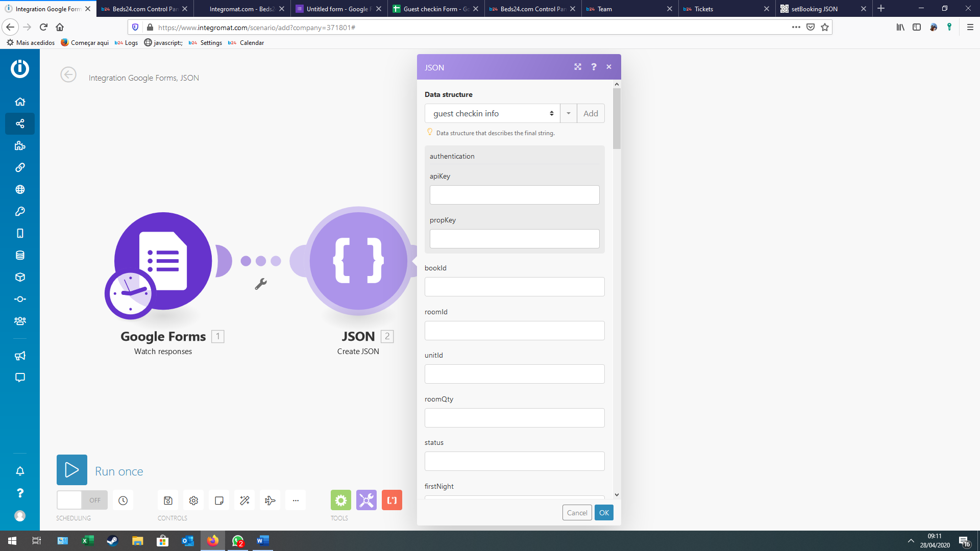The width and height of the screenshot is (980, 551).
Task: Open guest checkin info data structure dropdown
Action: coord(492,113)
